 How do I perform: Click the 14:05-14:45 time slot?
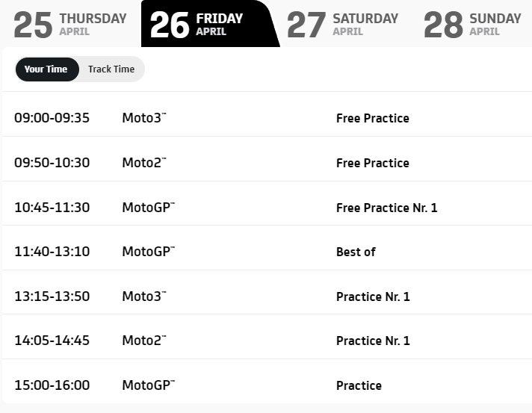click(52, 341)
